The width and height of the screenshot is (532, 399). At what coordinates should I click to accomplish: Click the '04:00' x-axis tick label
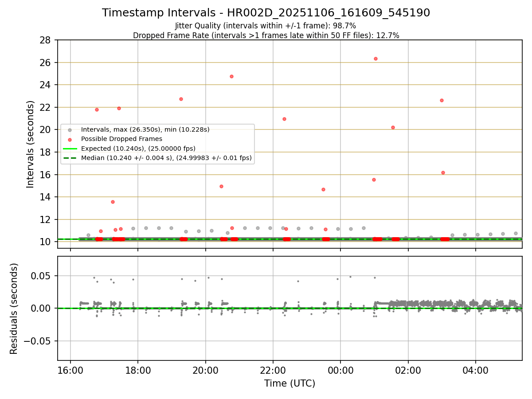coord(476,370)
